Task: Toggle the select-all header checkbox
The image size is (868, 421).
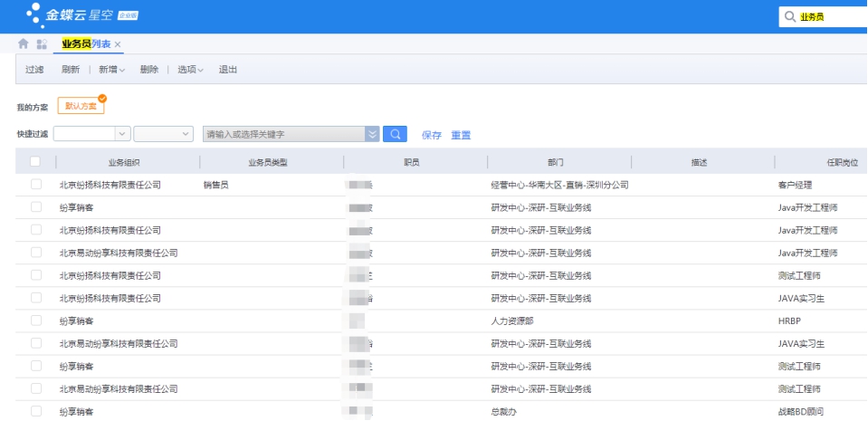Action: point(35,162)
